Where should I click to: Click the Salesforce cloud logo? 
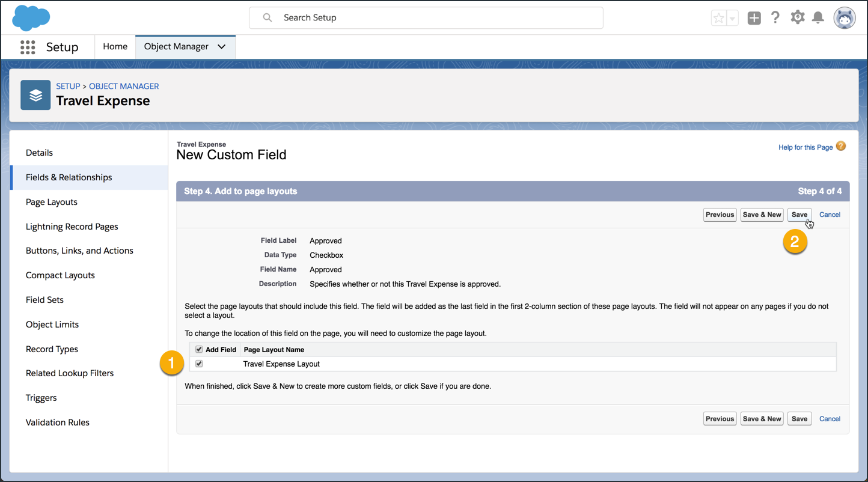(x=31, y=17)
